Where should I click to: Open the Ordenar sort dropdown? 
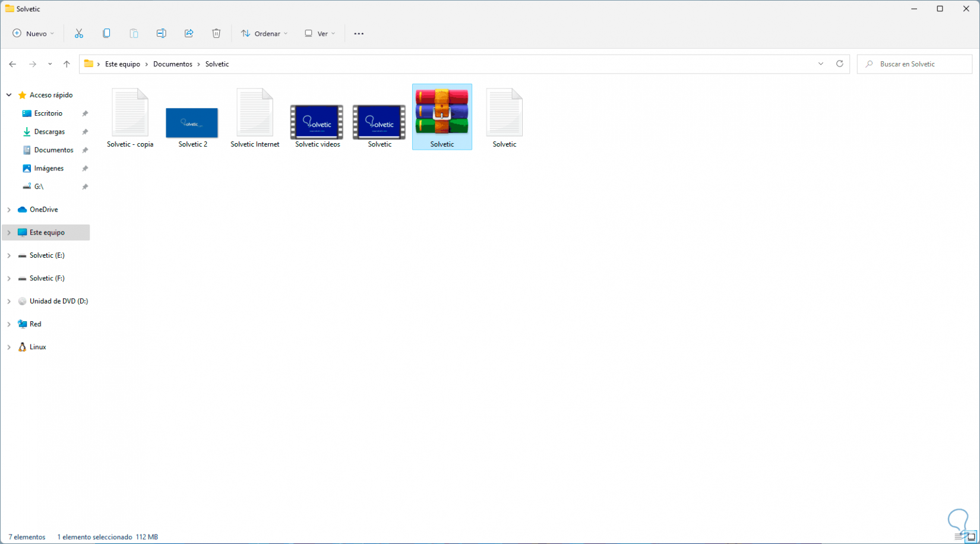[x=264, y=33]
